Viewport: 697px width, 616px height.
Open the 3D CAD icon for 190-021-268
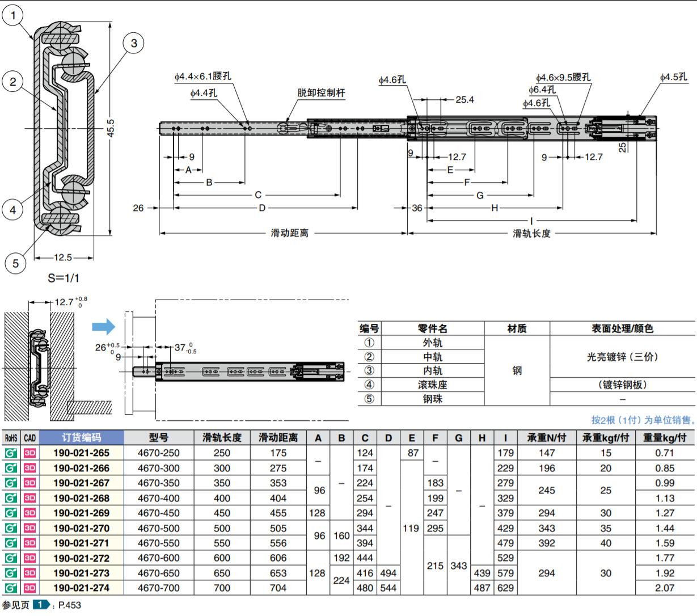click(29, 498)
